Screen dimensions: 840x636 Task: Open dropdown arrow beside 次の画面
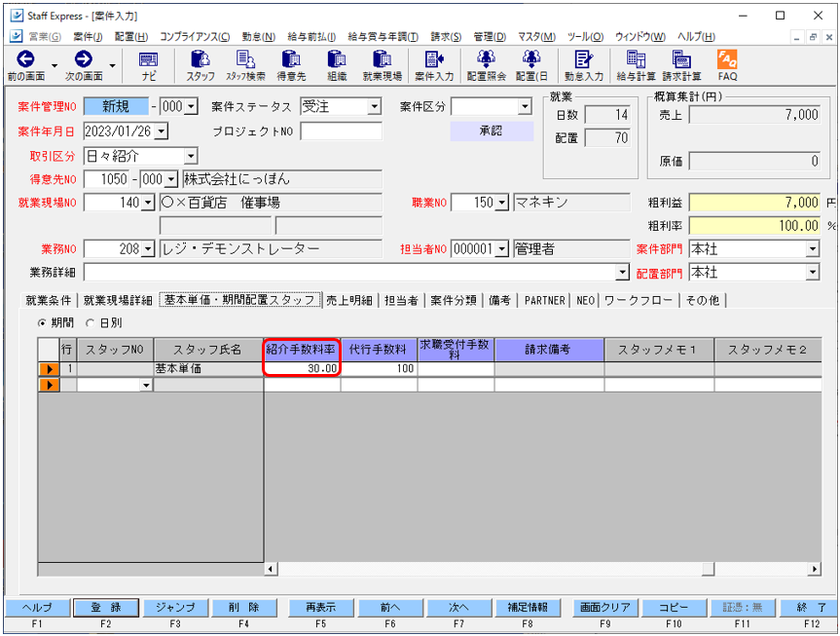click(112, 66)
